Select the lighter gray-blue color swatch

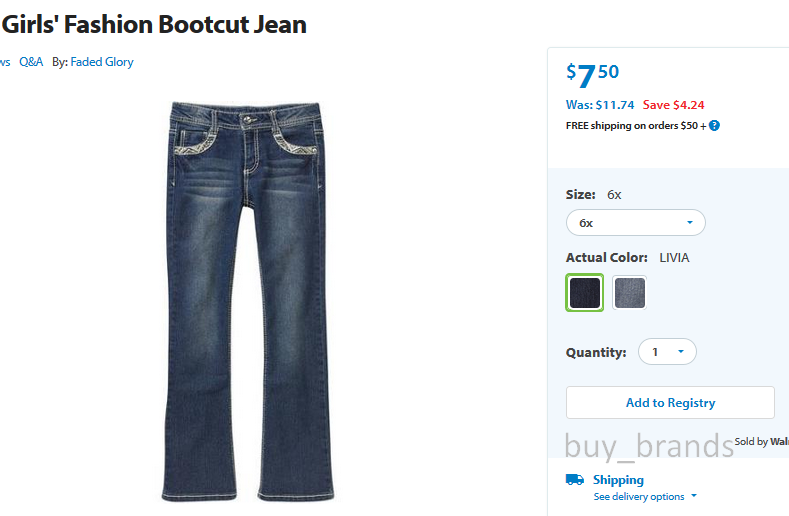(x=629, y=292)
